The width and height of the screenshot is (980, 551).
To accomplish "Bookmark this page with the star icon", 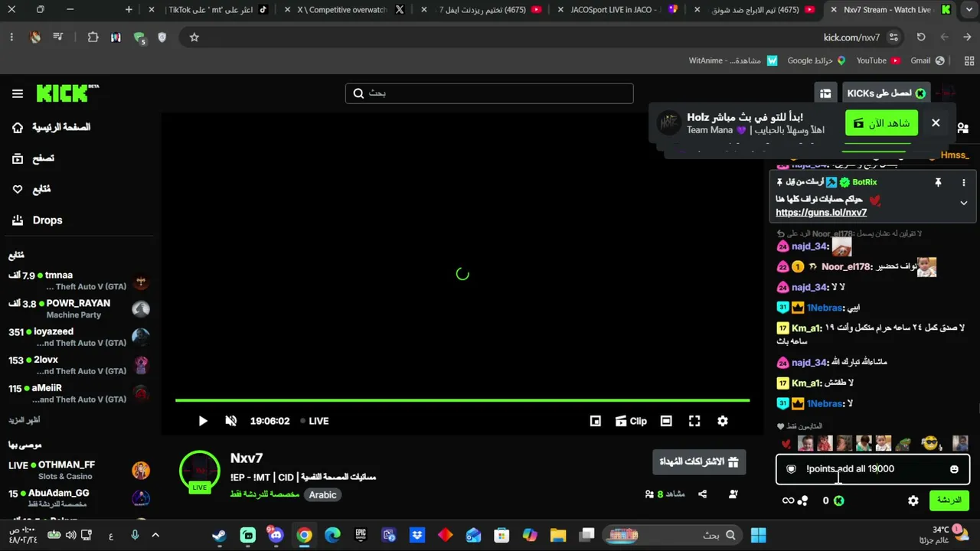I will tap(194, 37).
